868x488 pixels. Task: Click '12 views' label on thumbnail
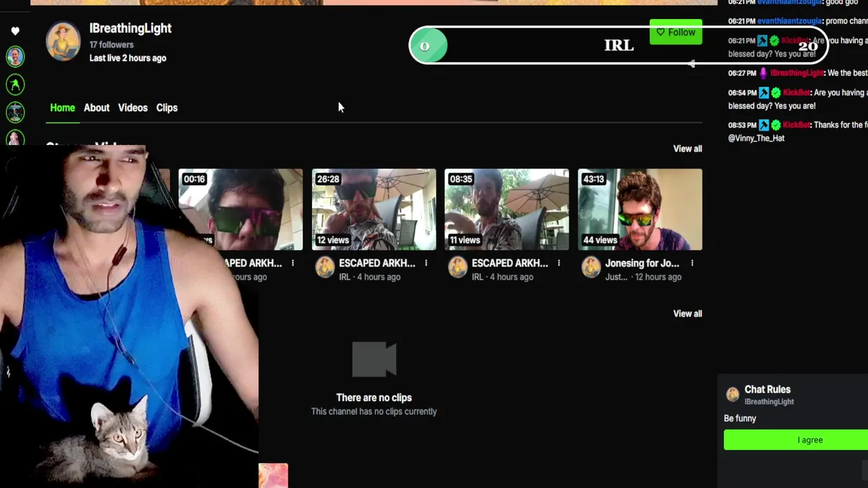tap(333, 240)
